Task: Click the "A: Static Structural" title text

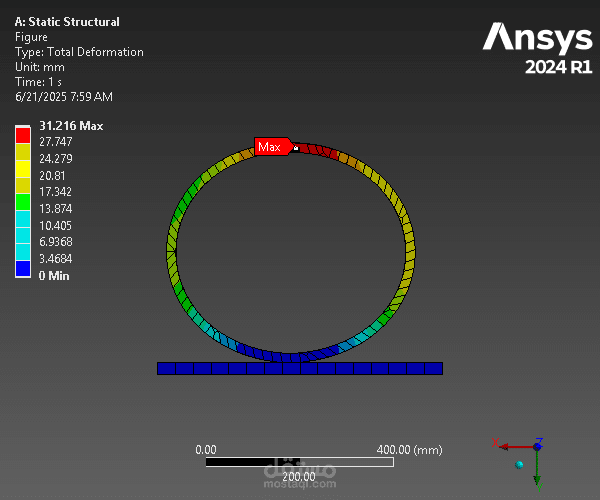Action: click(x=67, y=22)
